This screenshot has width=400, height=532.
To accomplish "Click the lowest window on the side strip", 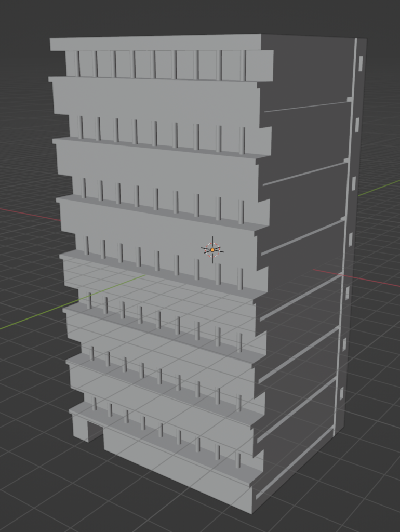I will click(x=342, y=393).
